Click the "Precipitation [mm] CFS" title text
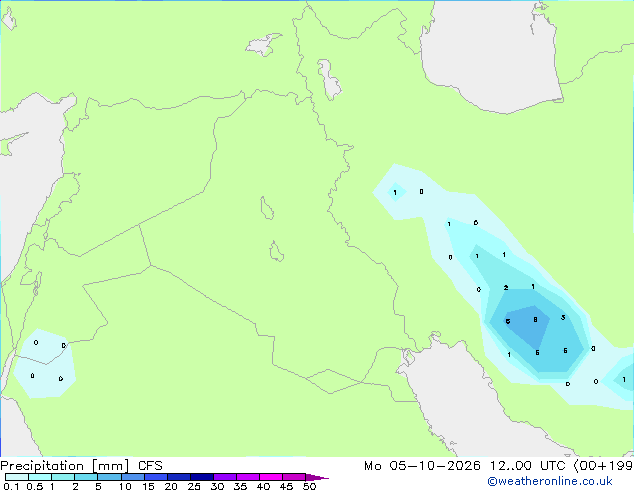Image resolution: width=634 pixels, height=490 pixels. click(x=81, y=466)
